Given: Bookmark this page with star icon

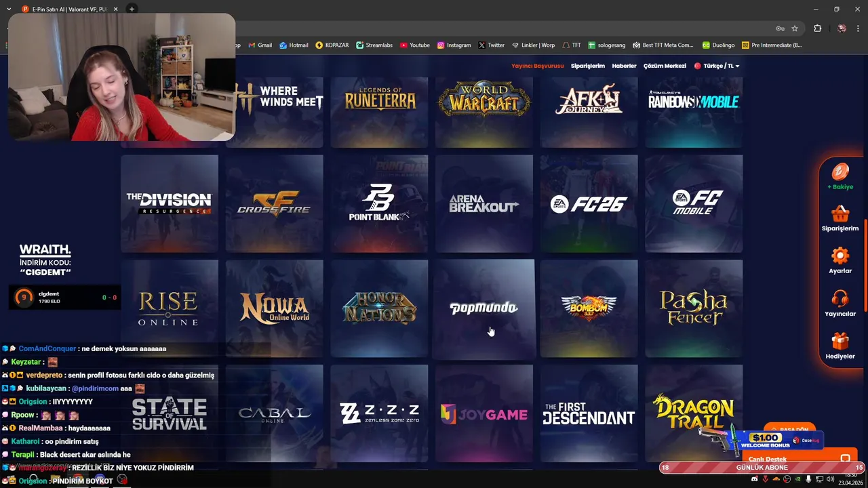Looking at the screenshot, I should [x=795, y=28].
